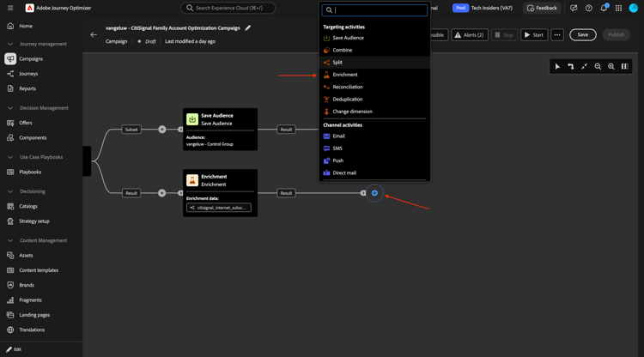644x357 pixels.
Task: Collapse Content Management section
Action: pyautogui.click(x=10, y=240)
